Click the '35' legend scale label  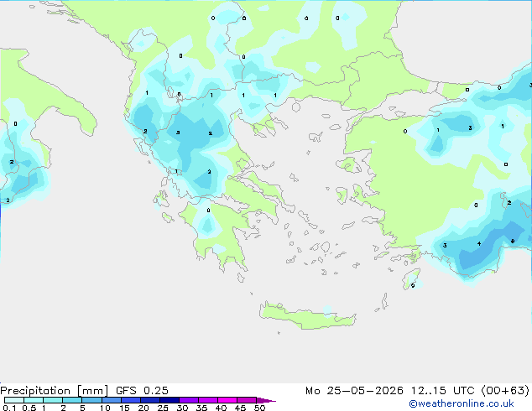(x=201, y=408)
